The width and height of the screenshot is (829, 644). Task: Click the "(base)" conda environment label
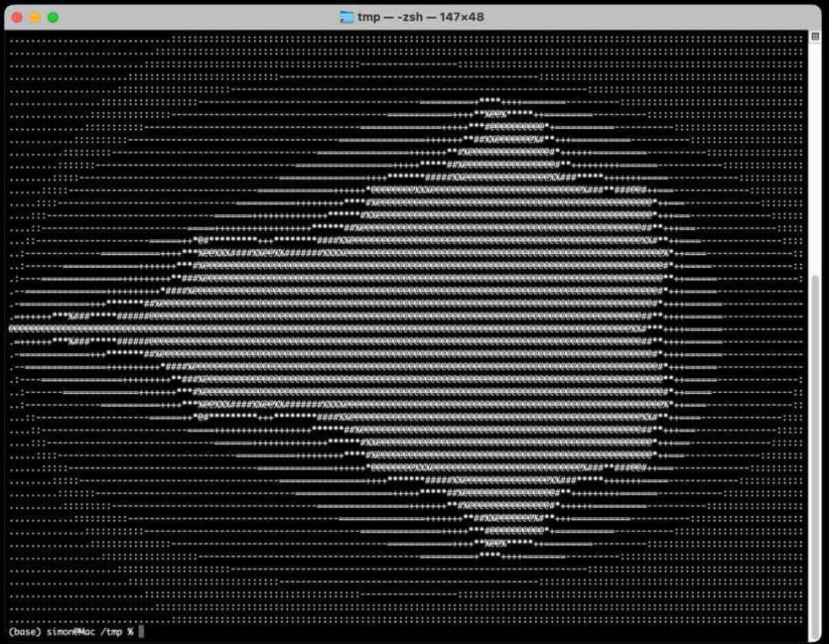[x=25, y=631]
